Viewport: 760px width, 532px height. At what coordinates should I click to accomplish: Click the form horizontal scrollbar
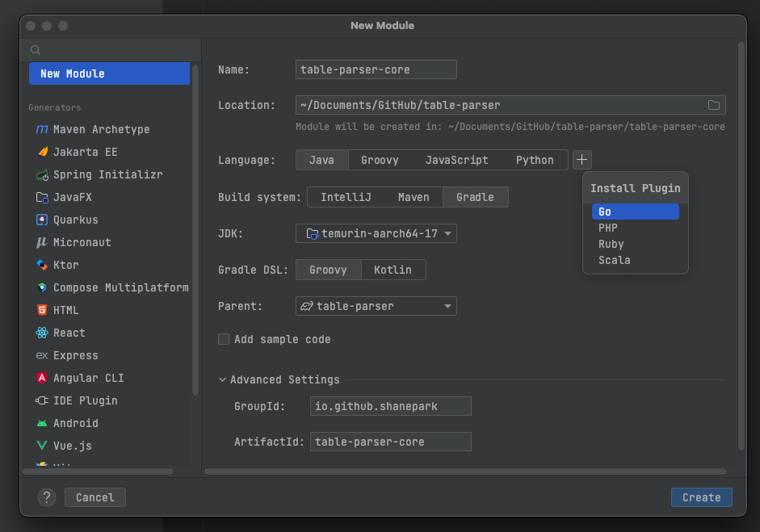465,471
